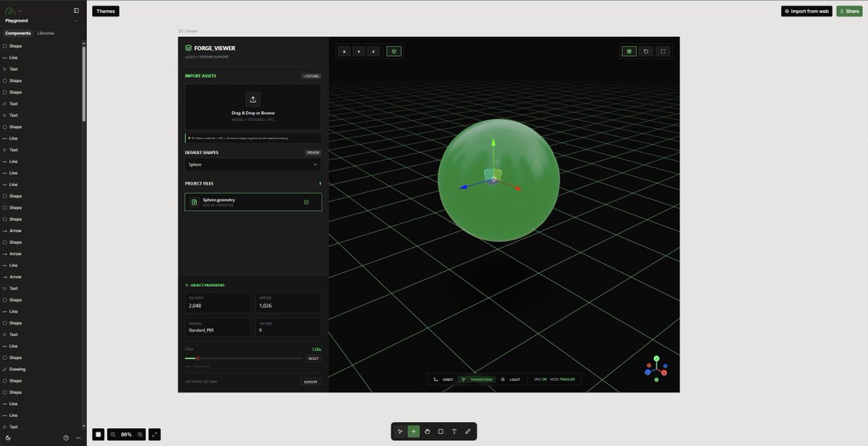Click the components list scroll-down arrow
Image resolution: width=868 pixels, height=446 pixels.
coord(84,426)
